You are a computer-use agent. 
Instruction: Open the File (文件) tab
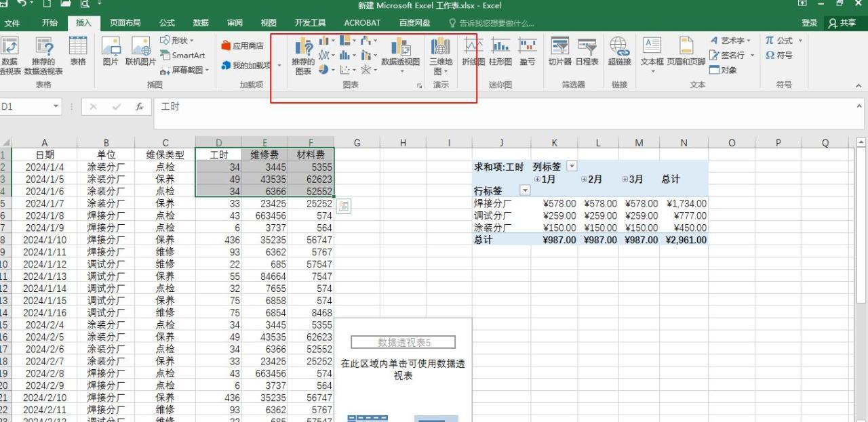click(x=12, y=23)
